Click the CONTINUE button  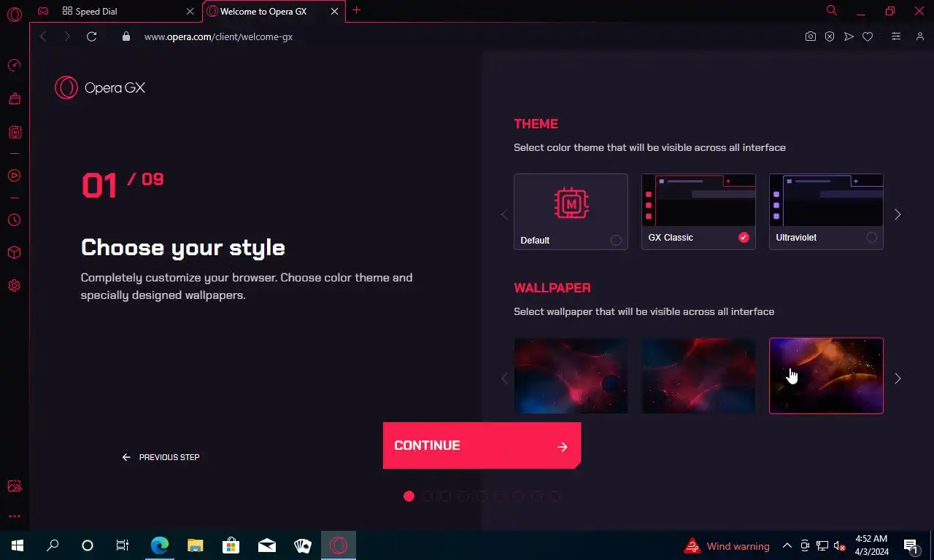pyautogui.click(x=482, y=446)
